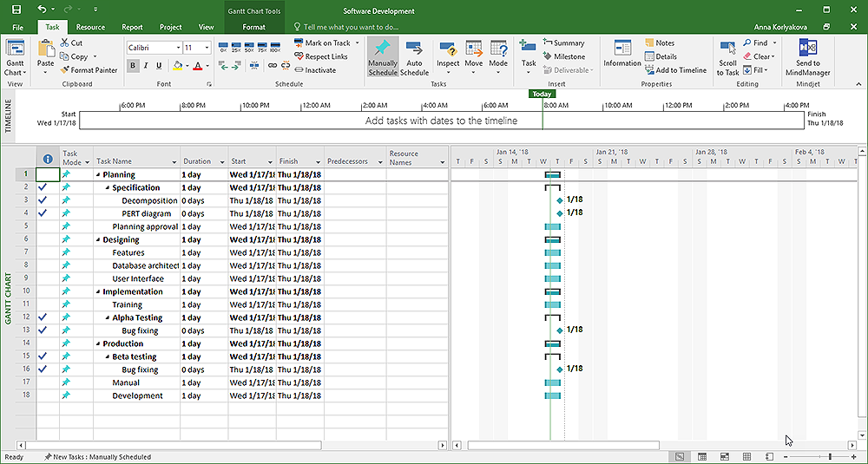
Task: Collapse the Planning summary task
Action: [x=98, y=175]
